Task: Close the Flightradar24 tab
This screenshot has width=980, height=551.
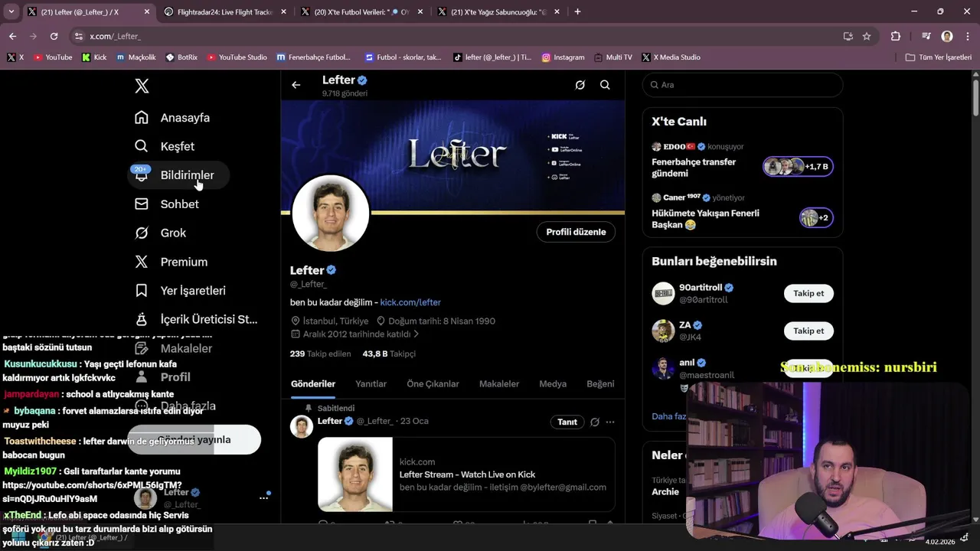Action: [x=283, y=12]
